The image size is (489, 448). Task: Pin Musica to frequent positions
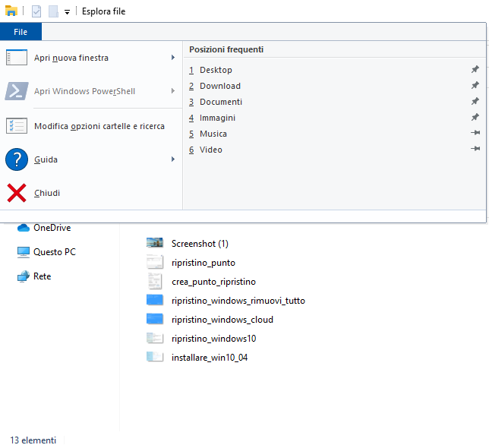pyautogui.click(x=475, y=134)
